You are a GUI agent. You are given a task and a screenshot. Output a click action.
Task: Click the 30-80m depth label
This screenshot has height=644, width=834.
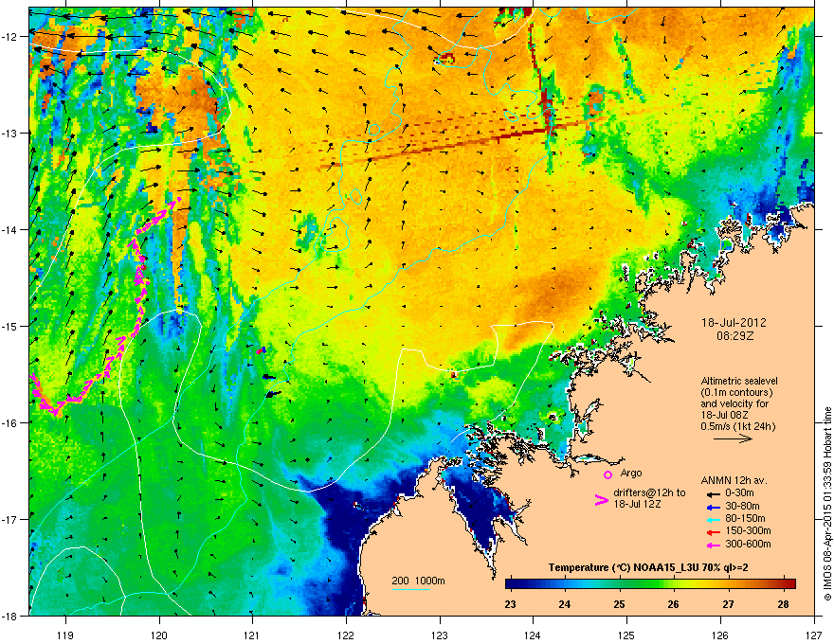(x=742, y=506)
